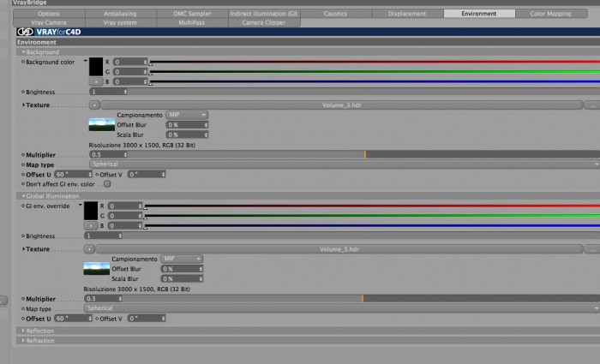Viewport: 600px width, 364px height.
Task: Click the Background color red slider
Action: [375, 62]
